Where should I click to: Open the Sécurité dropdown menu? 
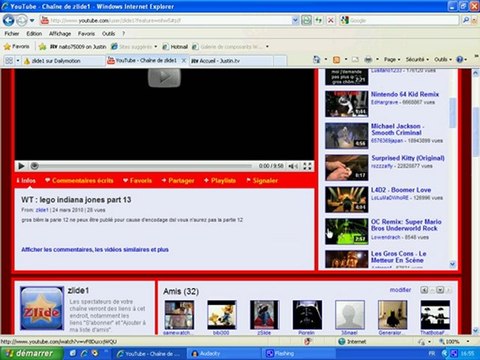pos(417,60)
